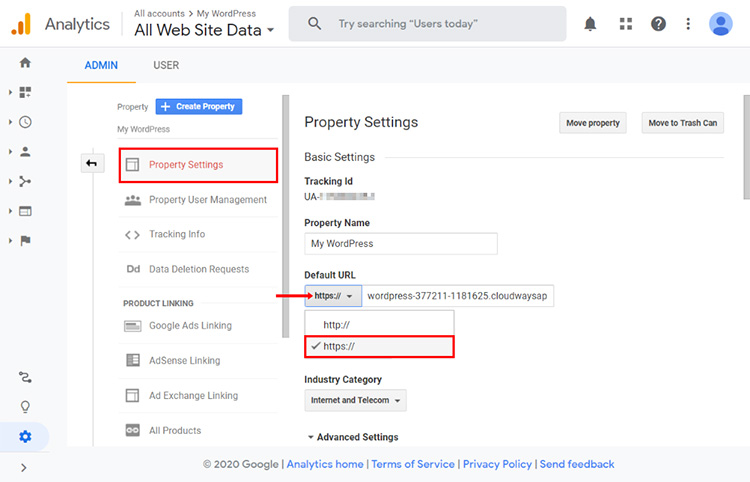
Task: Click the Move to Trash Can button
Action: tap(682, 123)
